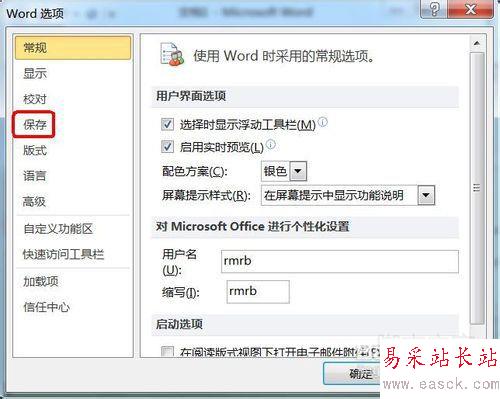
Task: Click the 用户界面选项 section heading
Action: tap(191, 96)
